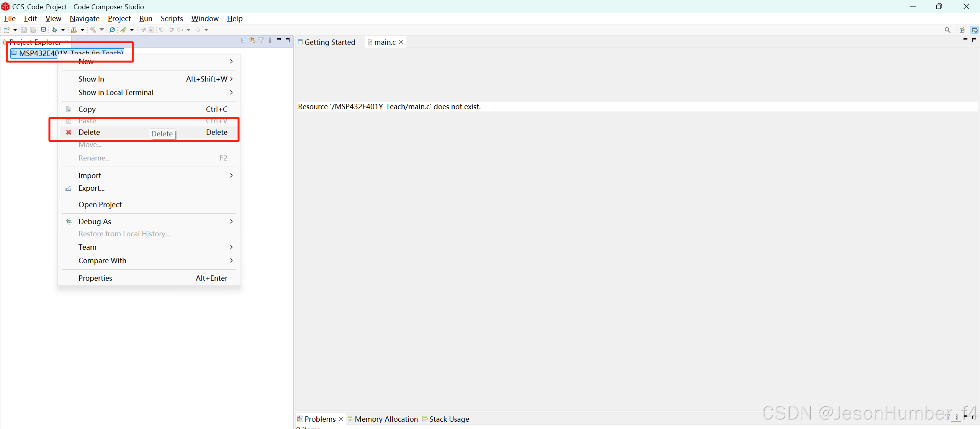The image size is (980, 429).
Task: Click the toolbar search magnifier icon
Action: (x=947, y=30)
